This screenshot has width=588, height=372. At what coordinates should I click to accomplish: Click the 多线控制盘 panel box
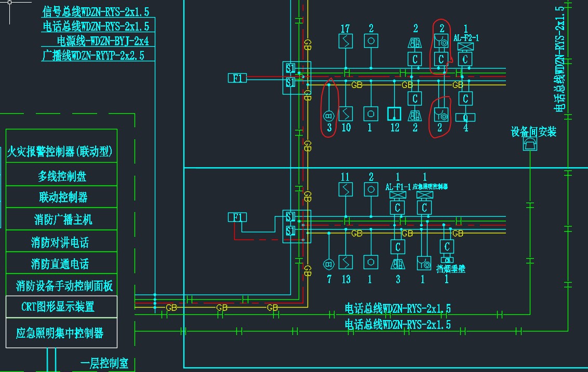click(x=61, y=175)
